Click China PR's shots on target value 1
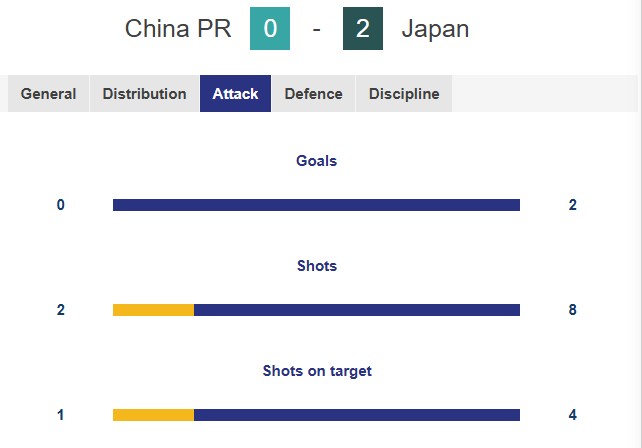 click(61, 415)
